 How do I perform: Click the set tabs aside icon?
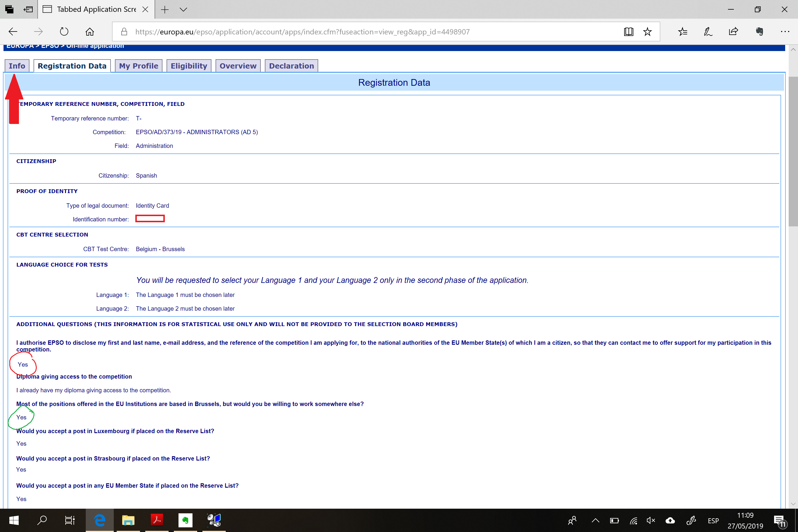coord(28,9)
